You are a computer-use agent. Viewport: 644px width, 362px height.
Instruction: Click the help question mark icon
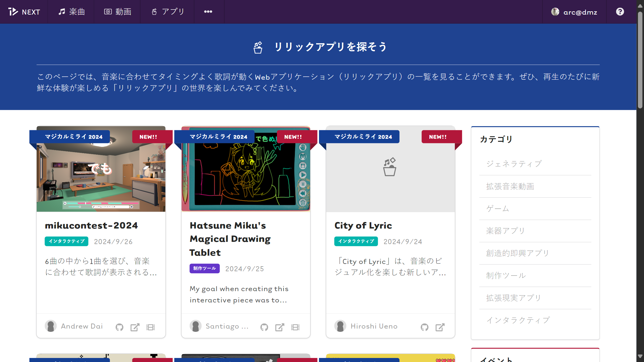click(620, 12)
